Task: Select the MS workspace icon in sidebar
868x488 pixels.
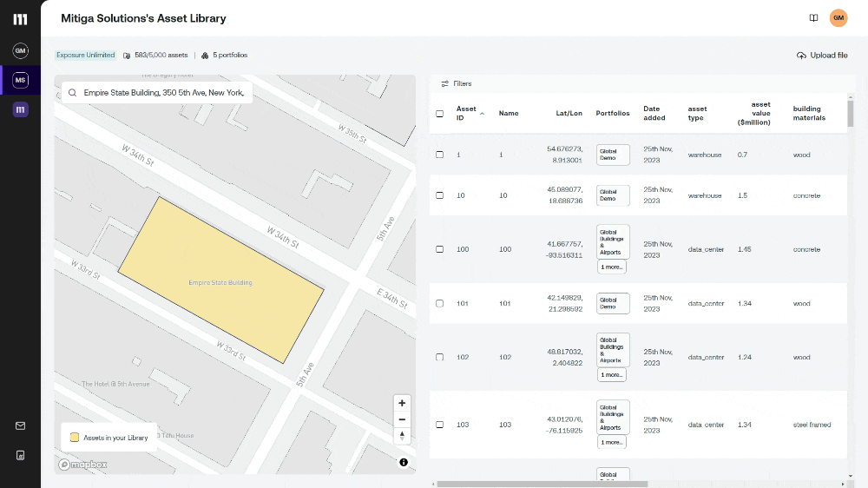Action: coord(21,80)
